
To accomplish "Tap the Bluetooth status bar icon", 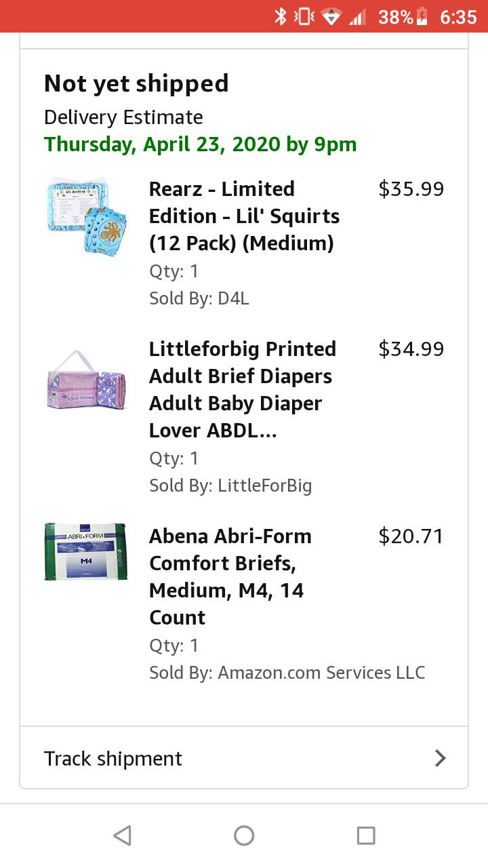I will click(x=281, y=16).
